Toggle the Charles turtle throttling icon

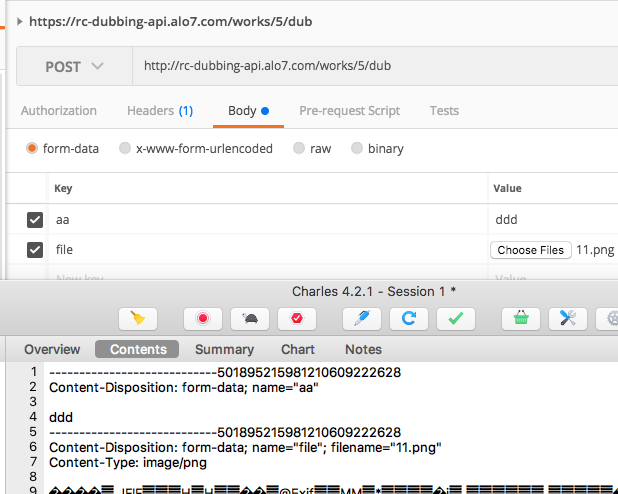click(250, 318)
